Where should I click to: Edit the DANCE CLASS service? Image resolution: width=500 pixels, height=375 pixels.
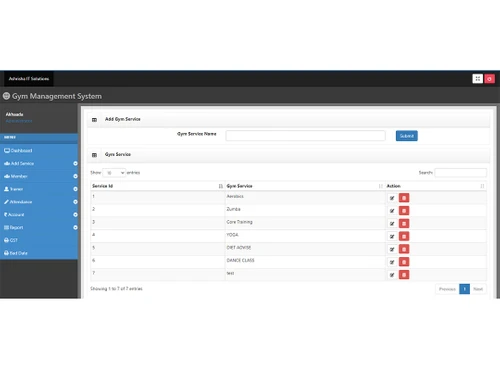click(392, 262)
